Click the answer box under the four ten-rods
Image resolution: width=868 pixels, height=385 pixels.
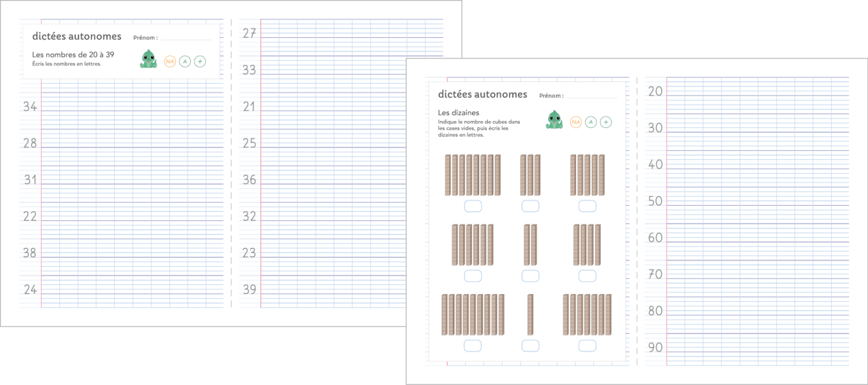tap(587, 276)
